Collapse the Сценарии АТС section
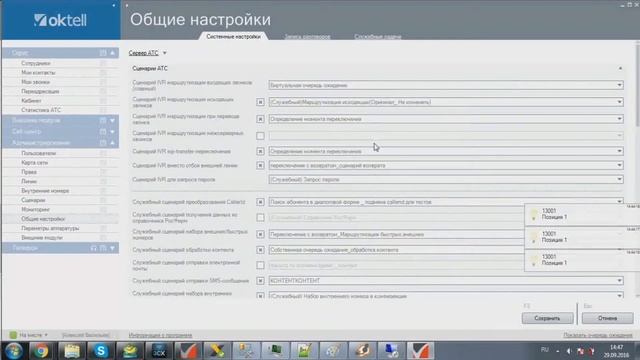This screenshot has height=360, width=640. pyautogui.click(x=620, y=68)
